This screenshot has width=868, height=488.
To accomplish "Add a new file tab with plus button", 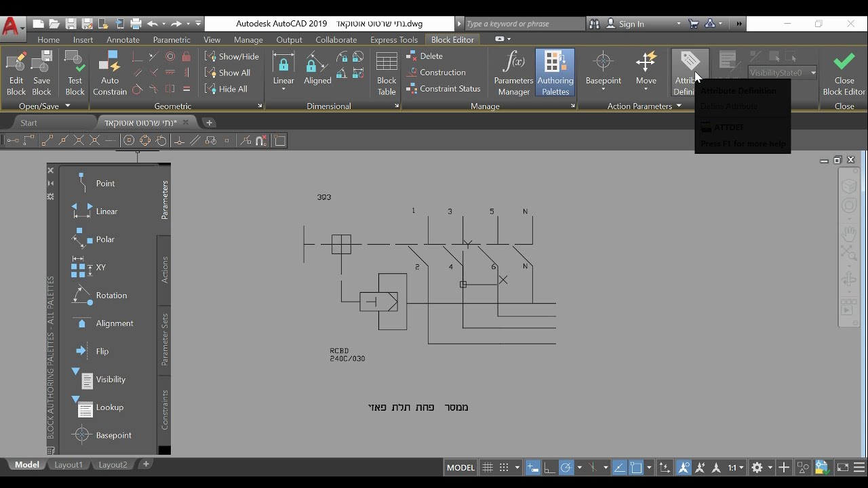I will [x=209, y=123].
